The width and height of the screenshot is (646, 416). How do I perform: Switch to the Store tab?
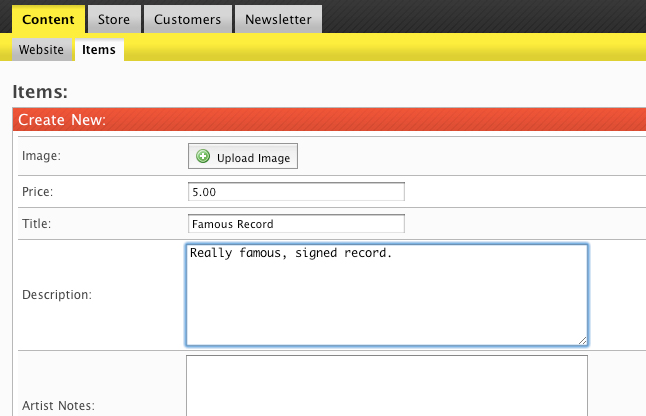tap(114, 19)
